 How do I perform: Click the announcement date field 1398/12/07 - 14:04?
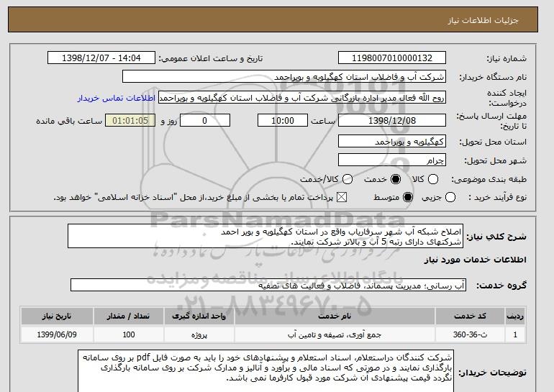tap(101, 58)
